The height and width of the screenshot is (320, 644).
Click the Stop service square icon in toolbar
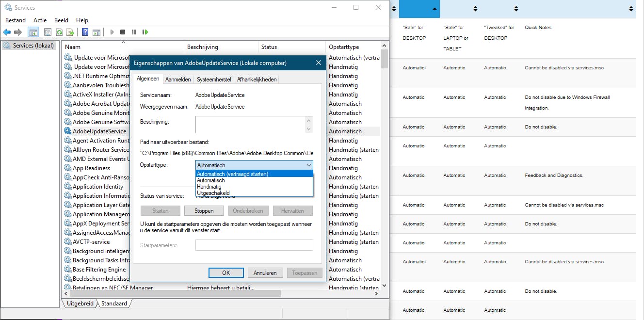(123, 32)
